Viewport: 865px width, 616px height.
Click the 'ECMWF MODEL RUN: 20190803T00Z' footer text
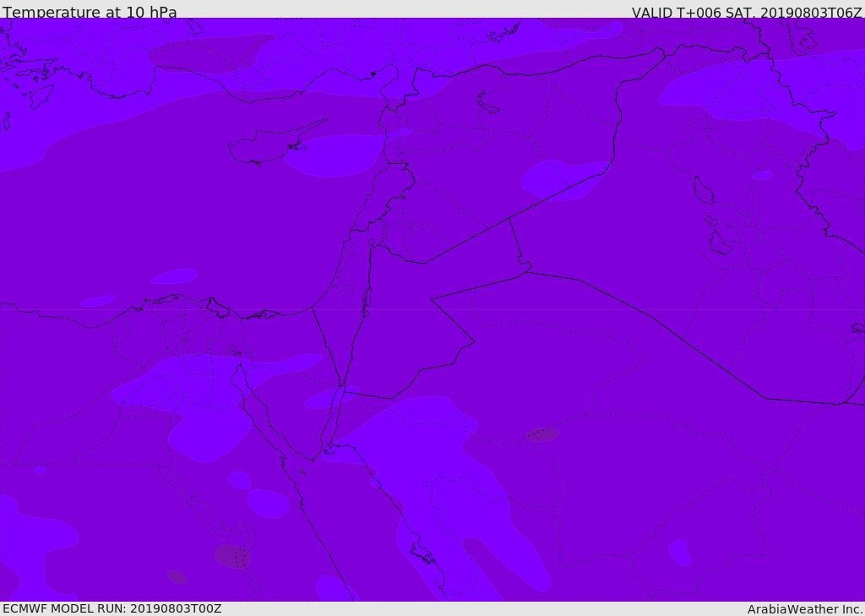click(112, 608)
